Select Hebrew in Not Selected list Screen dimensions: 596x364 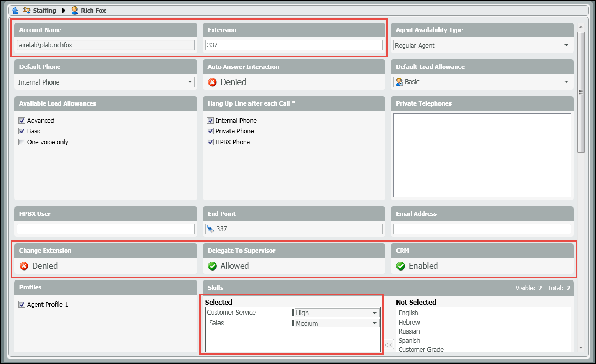409,322
